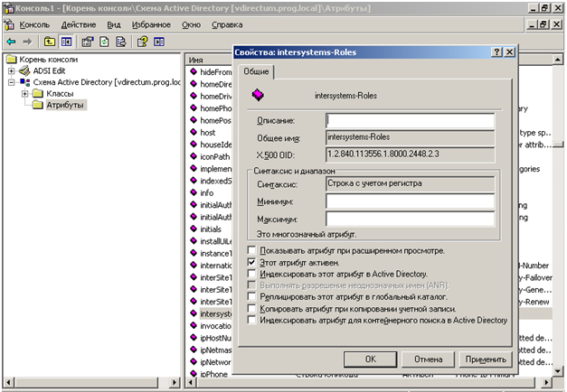Click the console icon in menu bar
567x392 pixels.
click(x=9, y=24)
